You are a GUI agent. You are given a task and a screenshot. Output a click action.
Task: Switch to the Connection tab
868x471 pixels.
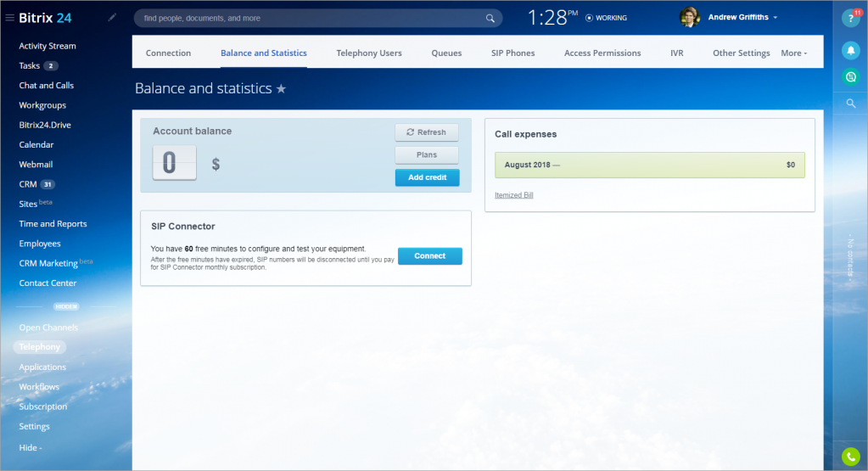[x=168, y=53]
